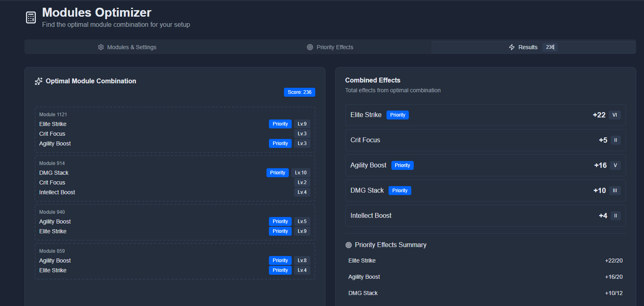Image resolution: width=644 pixels, height=306 pixels.
Task: Click the Priority badge for Module 940 Elite Strike
Action: 280,231
